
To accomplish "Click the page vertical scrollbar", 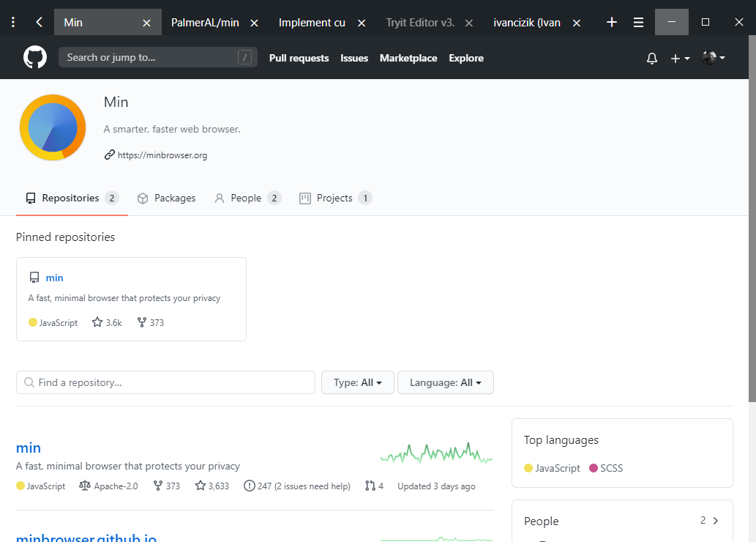I will coord(752,218).
